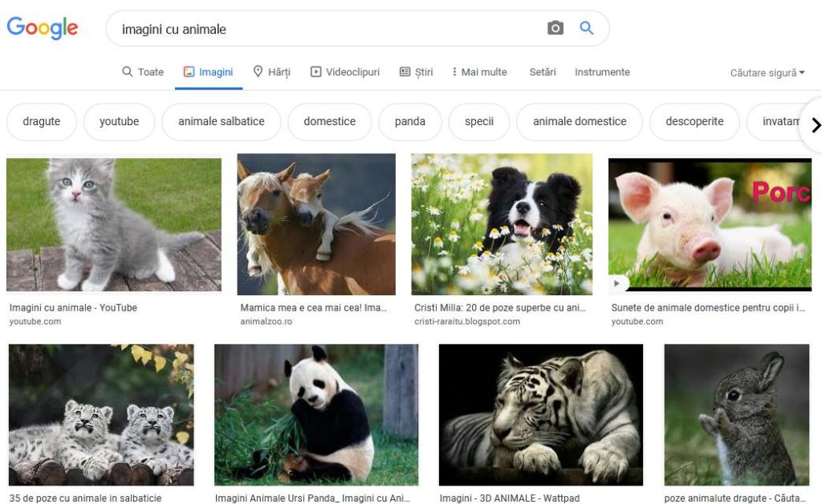
Task: Click cristi-raraitu.blogspot.com source link
Action: click(467, 322)
